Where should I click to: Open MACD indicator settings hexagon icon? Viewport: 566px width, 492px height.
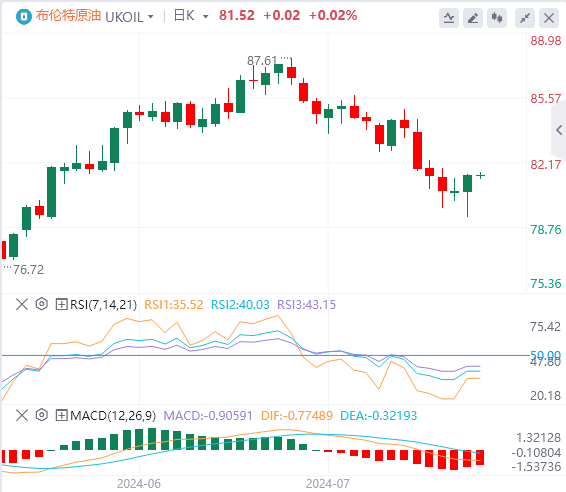[42, 415]
